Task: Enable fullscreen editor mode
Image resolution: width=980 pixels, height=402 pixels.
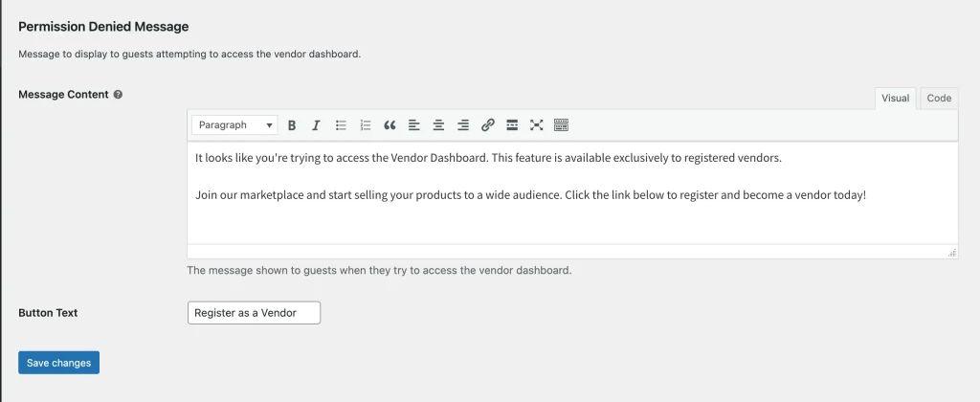Action: pos(536,125)
